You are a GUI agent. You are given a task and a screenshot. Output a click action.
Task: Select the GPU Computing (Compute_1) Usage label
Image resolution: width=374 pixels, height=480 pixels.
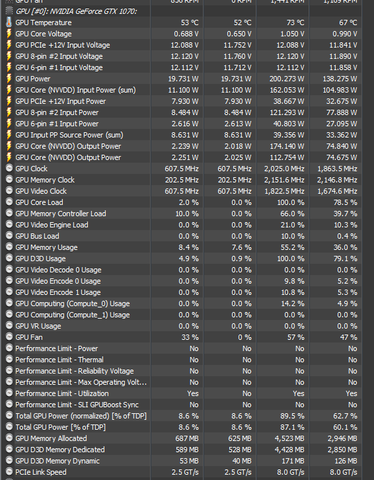tap(73, 315)
